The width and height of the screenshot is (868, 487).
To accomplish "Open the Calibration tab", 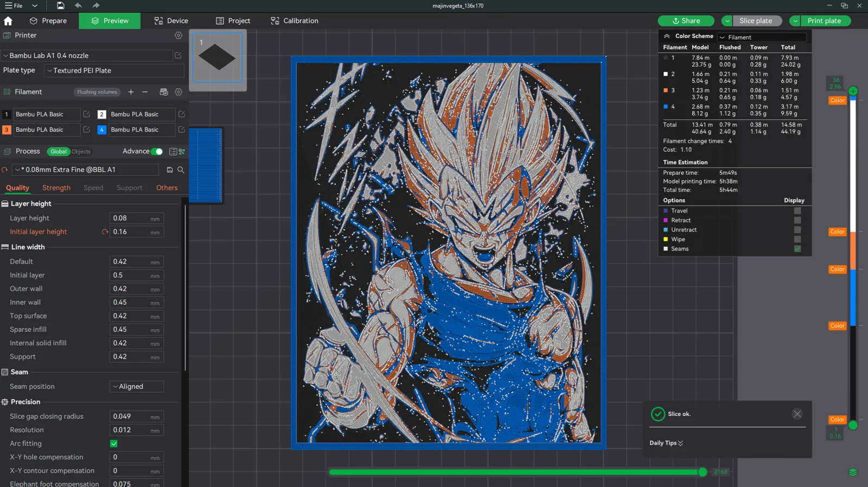I will coord(294,21).
